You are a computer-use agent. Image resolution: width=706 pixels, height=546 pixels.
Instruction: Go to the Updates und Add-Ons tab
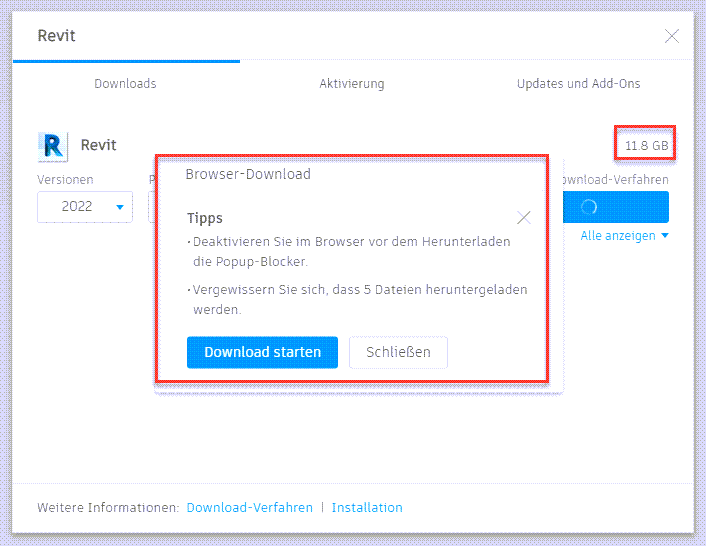click(578, 84)
